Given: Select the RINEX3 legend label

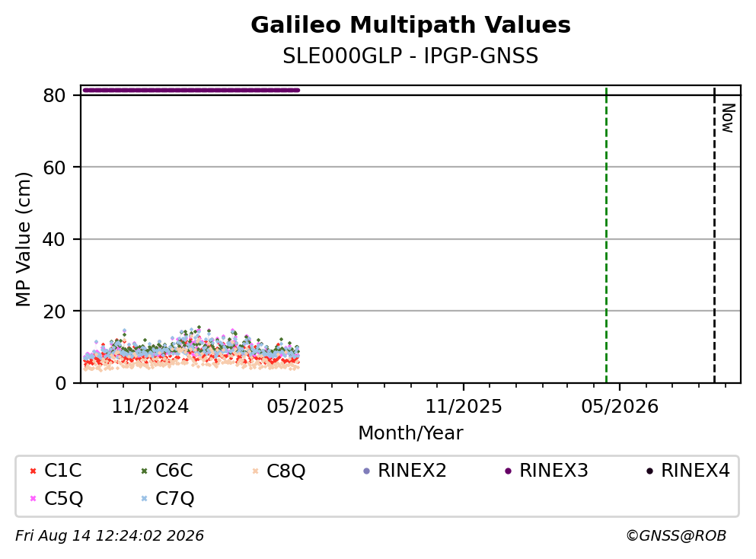Looking at the screenshot, I should coord(553,470).
